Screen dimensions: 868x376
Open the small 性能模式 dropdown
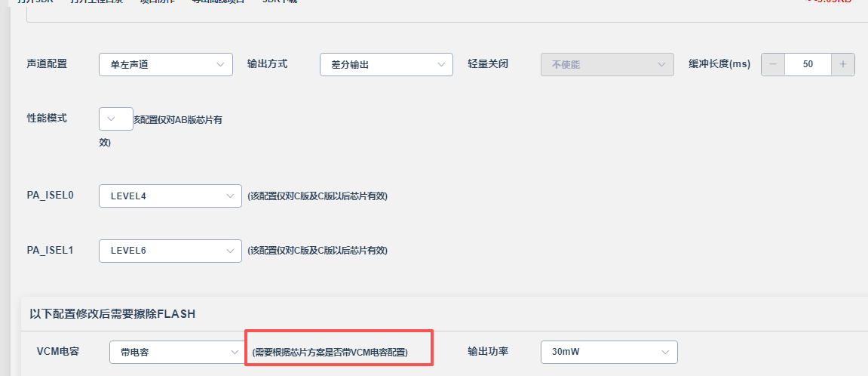[x=115, y=119]
